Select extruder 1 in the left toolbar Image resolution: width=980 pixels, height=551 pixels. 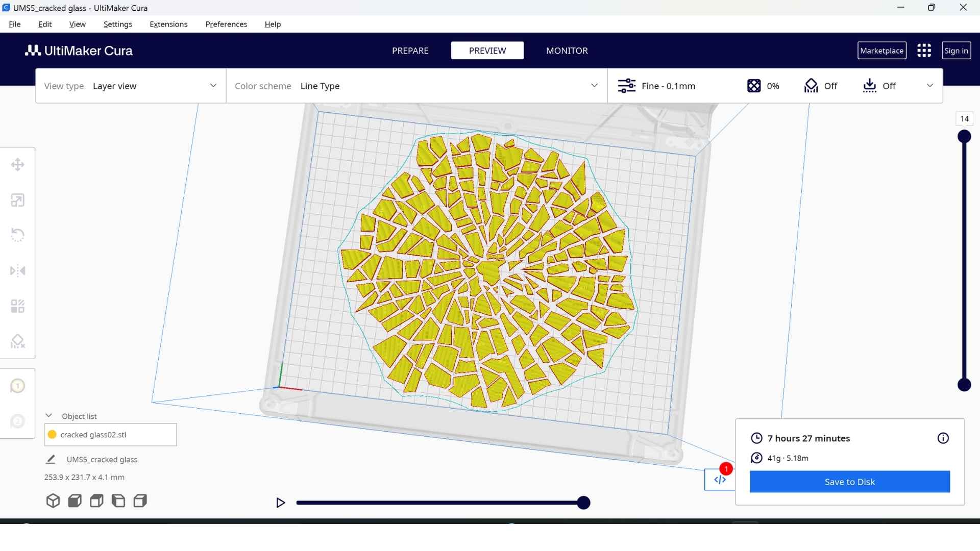tap(17, 386)
